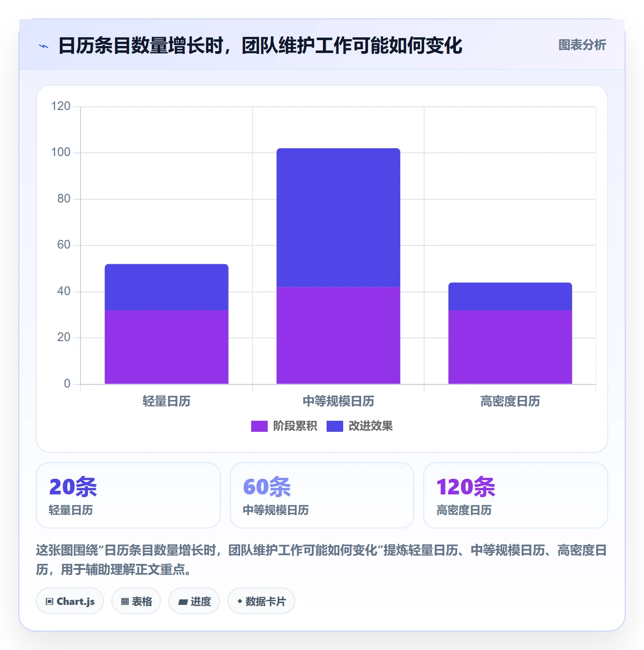Click the purple segment of 轻量日历 bar
The width and height of the screenshot is (644, 650).
tap(167, 347)
